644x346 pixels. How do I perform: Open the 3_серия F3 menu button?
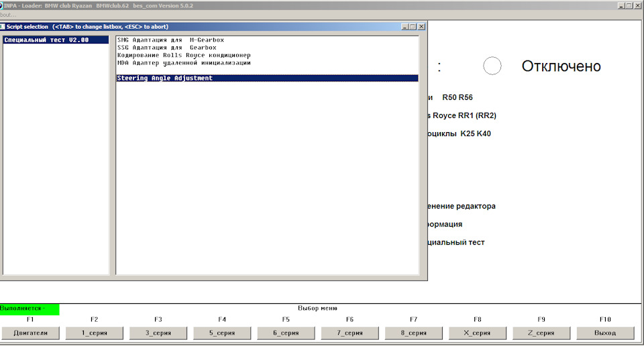158,333
